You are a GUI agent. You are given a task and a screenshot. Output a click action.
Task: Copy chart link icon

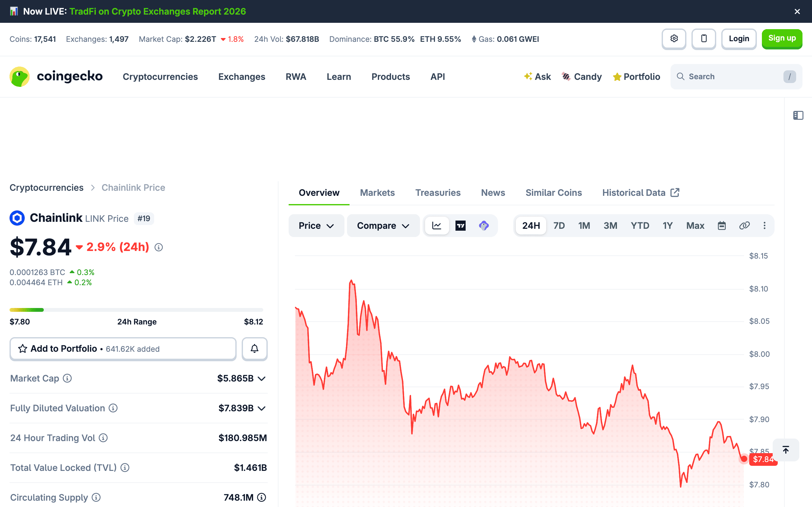coord(744,226)
